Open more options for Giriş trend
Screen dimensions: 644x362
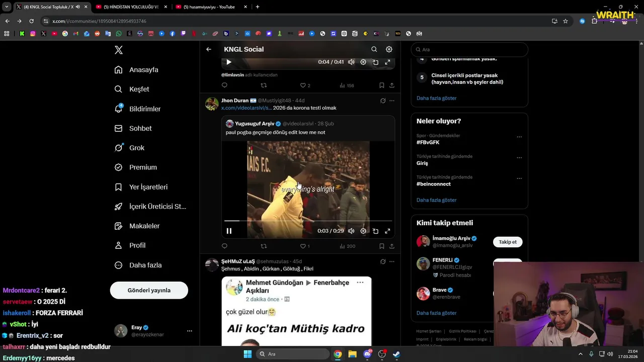(x=519, y=157)
